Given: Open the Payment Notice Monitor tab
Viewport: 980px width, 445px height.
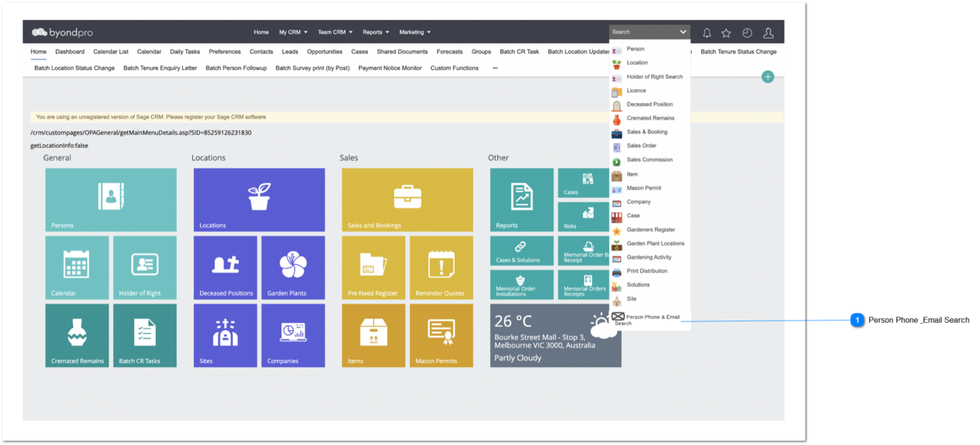Looking at the screenshot, I should coord(390,68).
